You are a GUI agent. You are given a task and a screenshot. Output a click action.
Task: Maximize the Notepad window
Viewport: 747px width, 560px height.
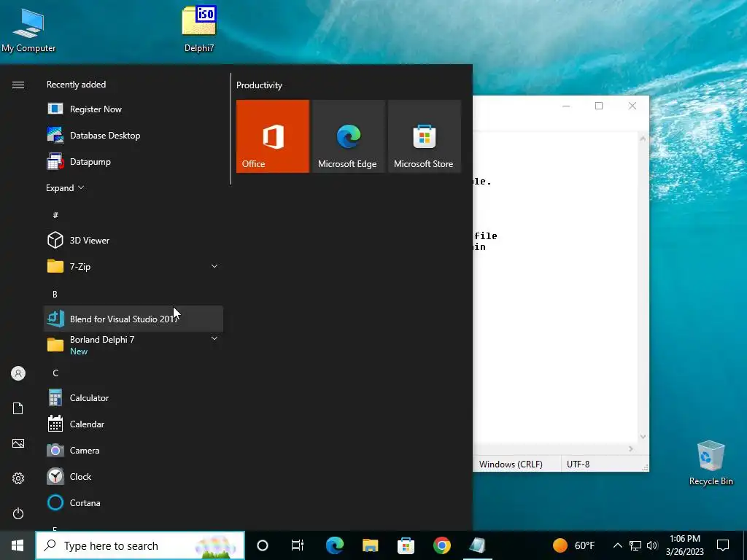[599, 106]
